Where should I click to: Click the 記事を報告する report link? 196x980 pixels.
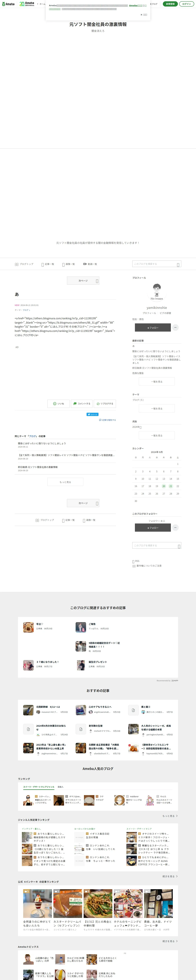pos(108,420)
